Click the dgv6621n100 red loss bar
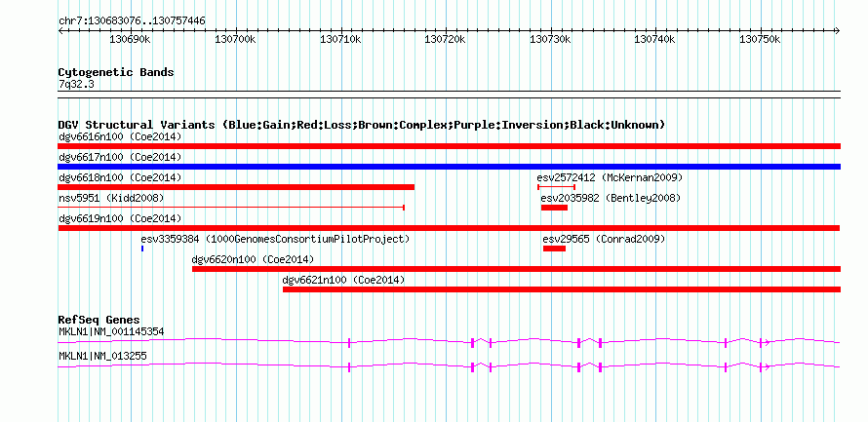This screenshot has width=868, height=422. coord(562,289)
